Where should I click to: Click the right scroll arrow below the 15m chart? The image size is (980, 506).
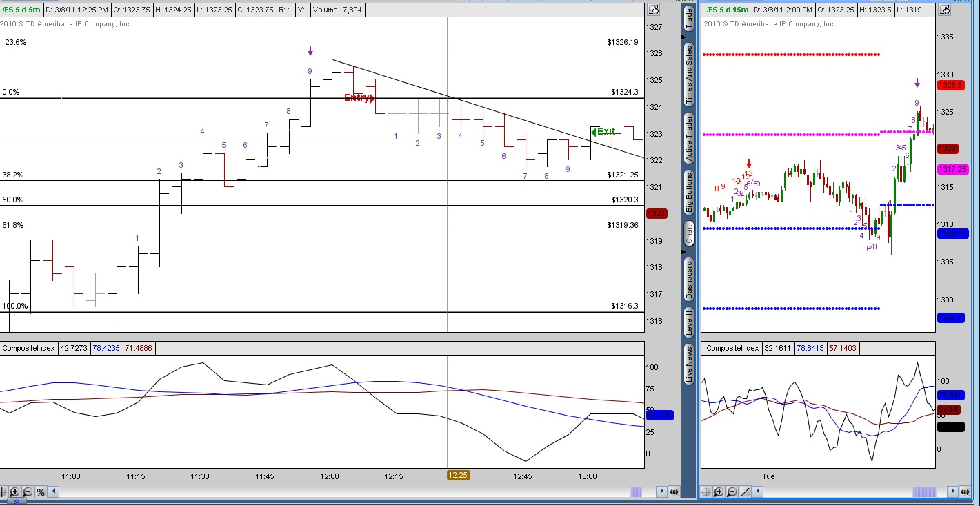952,492
